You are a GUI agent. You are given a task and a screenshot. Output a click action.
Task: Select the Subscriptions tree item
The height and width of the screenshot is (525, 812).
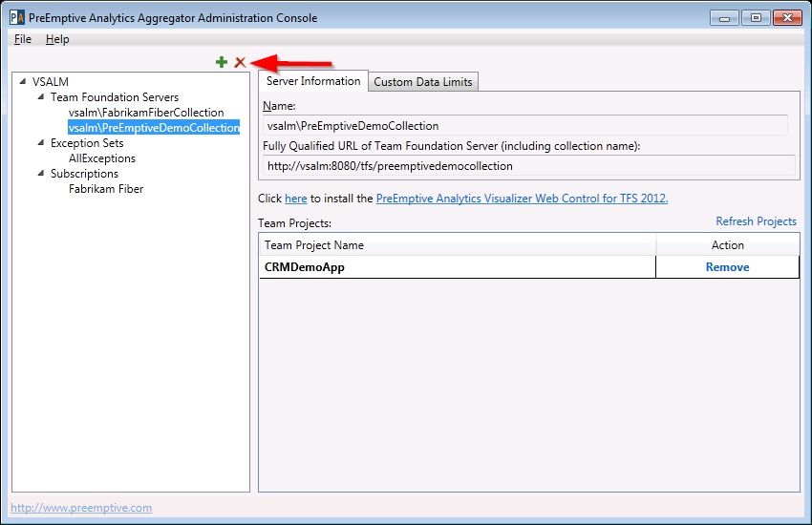(84, 174)
